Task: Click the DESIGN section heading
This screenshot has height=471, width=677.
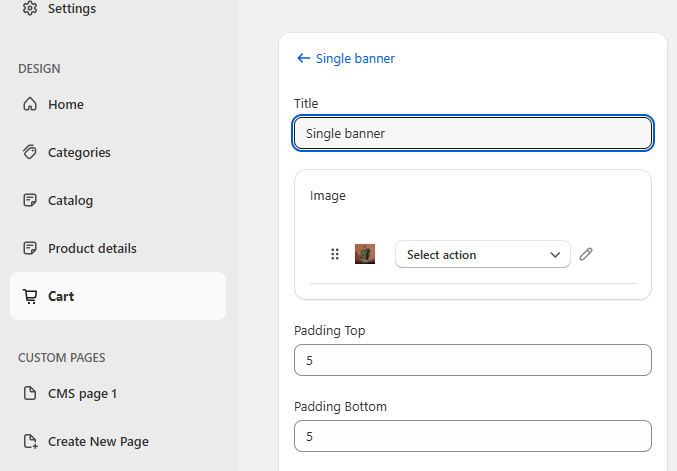Action: (39, 69)
